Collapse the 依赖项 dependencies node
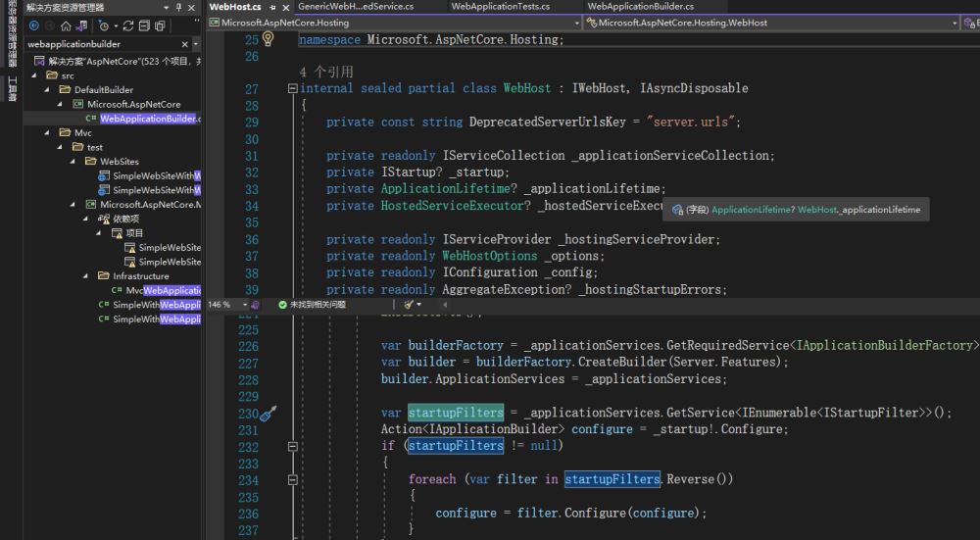980x540 pixels. (85, 219)
